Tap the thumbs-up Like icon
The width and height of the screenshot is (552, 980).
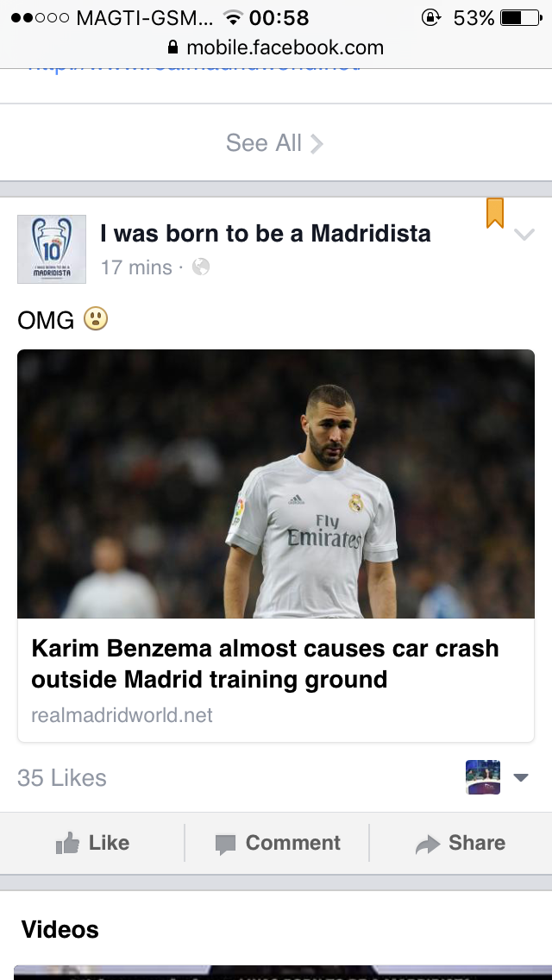coord(67,844)
